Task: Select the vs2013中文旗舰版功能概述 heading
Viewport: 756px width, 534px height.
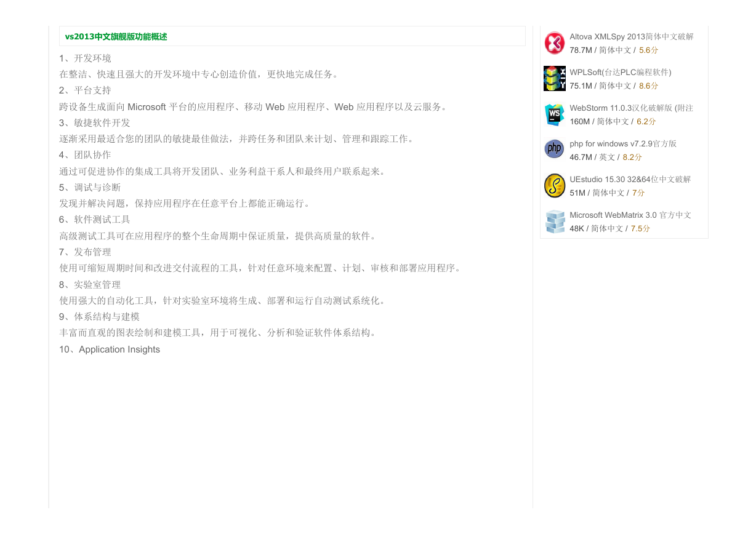Action: click(x=116, y=37)
